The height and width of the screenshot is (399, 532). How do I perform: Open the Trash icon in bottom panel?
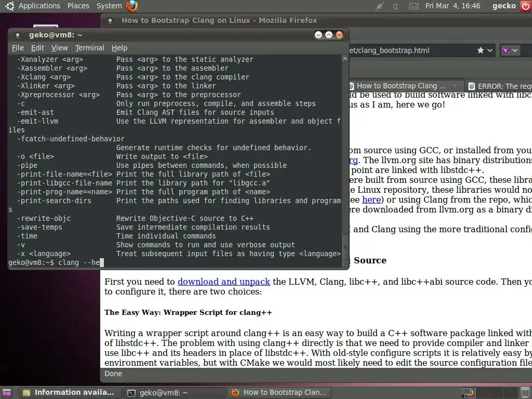click(525, 393)
